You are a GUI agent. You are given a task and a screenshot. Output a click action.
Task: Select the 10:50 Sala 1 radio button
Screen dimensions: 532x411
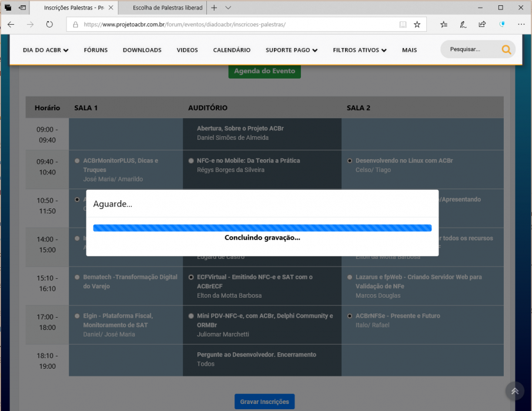pos(78,200)
